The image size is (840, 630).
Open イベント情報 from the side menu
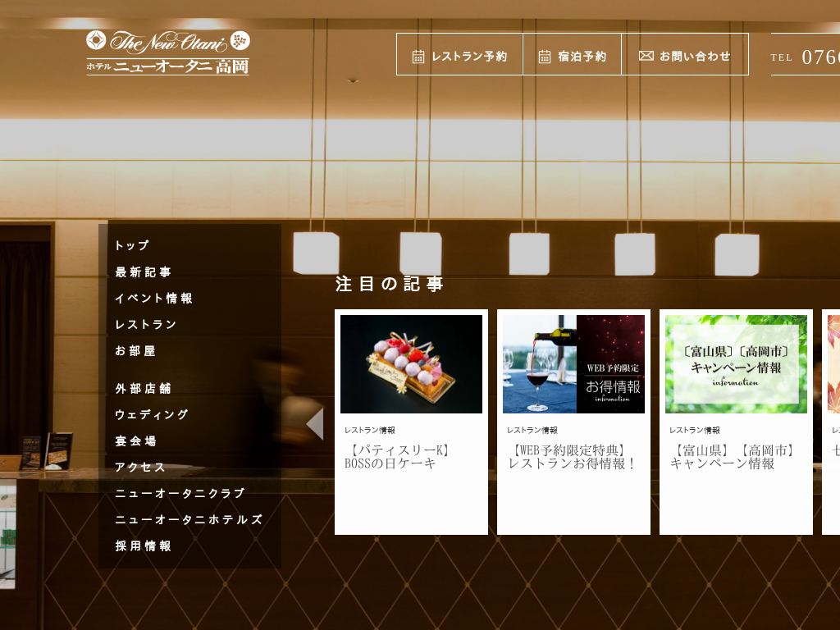(154, 299)
